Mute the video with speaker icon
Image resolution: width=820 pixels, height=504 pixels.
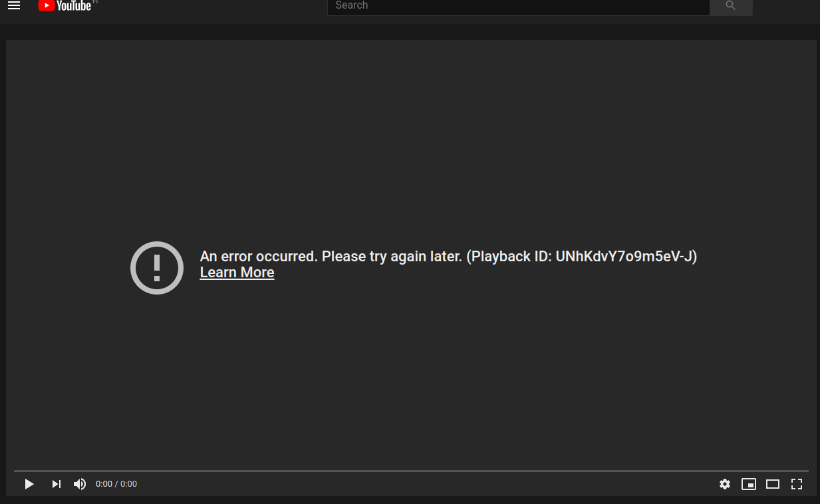click(x=80, y=484)
